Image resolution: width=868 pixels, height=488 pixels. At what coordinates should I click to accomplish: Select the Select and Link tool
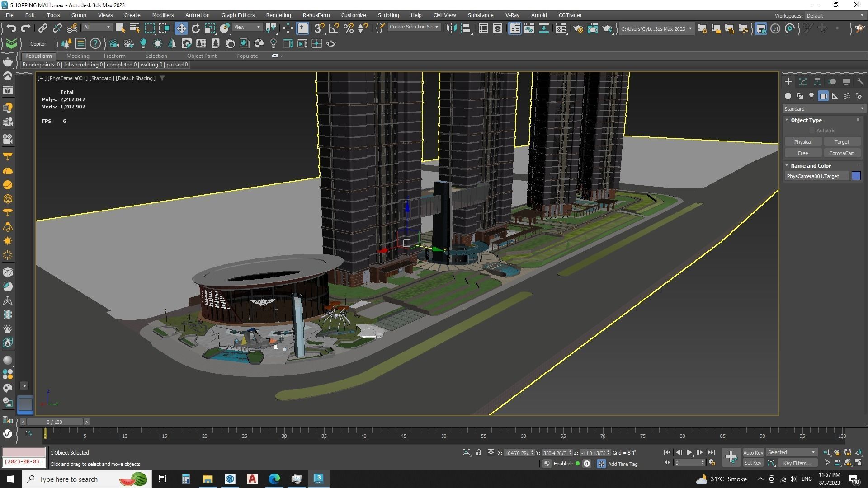[x=42, y=28]
